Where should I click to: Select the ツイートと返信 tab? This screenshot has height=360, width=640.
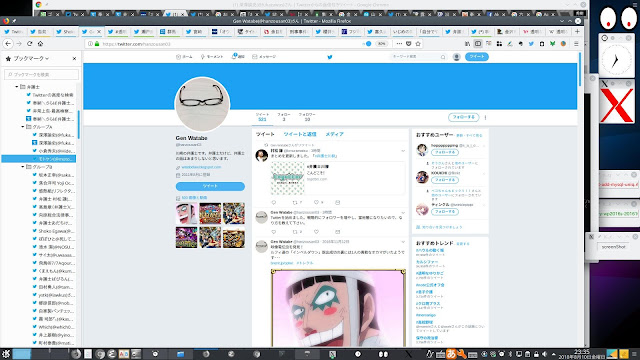point(300,134)
